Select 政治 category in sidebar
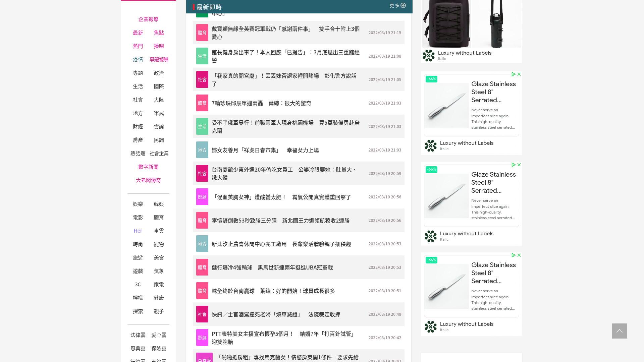 (x=159, y=73)
